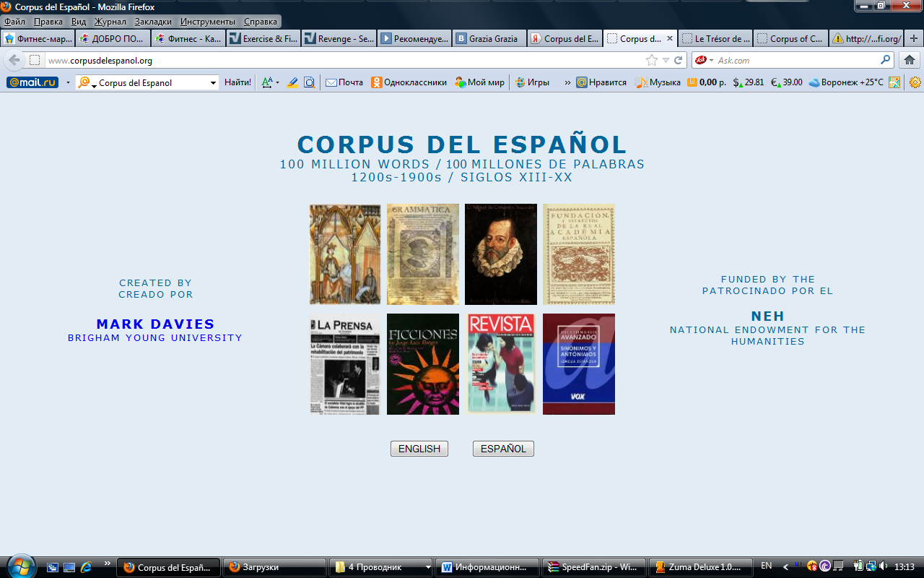The height and width of the screenshot is (578, 924).
Task: Open the Файл menu
Action: point(14,22)
